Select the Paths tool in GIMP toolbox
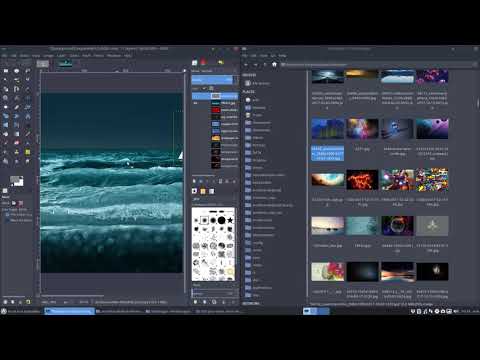 [16, 89]
